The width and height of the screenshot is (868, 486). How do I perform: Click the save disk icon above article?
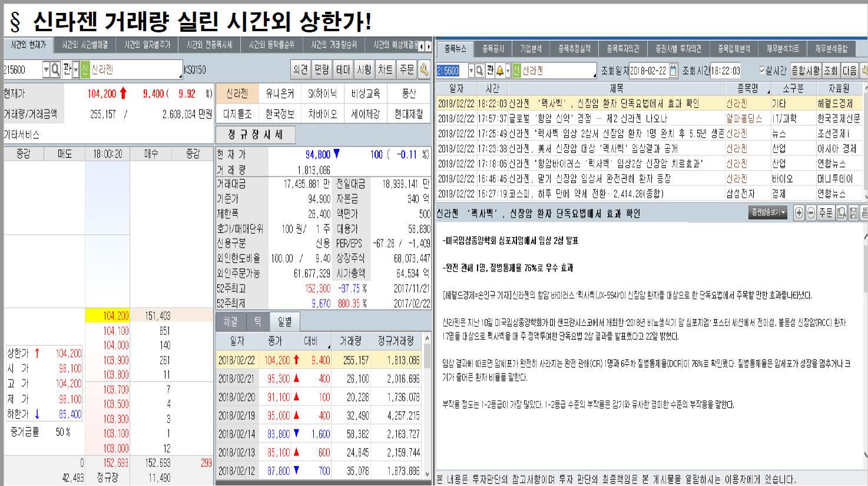[x=853, y=213]
